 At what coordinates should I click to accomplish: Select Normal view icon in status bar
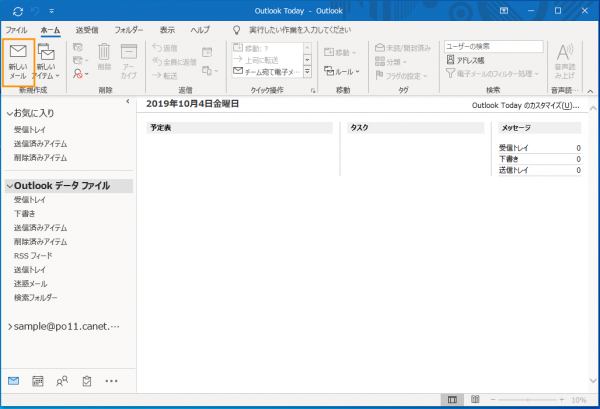[x=452, y=400]
